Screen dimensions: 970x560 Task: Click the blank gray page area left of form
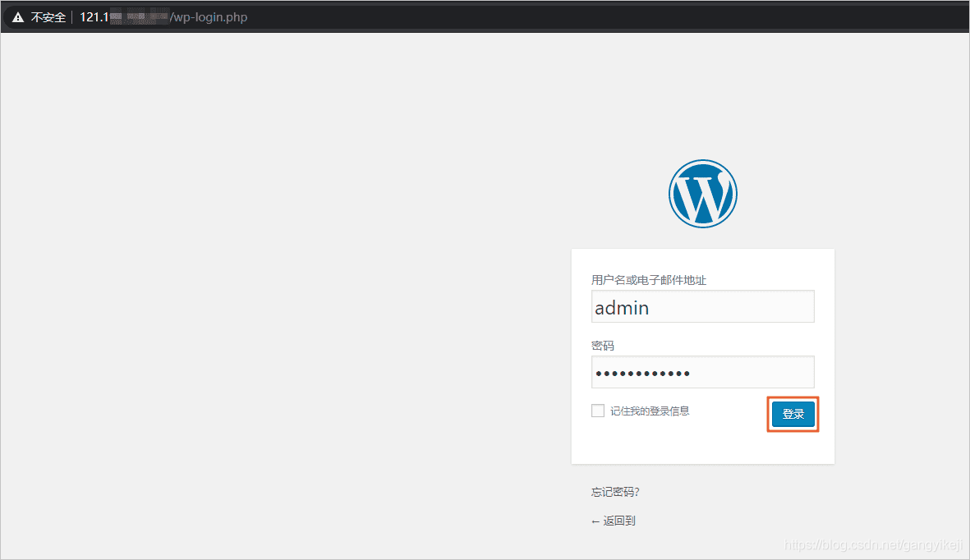[x=278, y=297]
